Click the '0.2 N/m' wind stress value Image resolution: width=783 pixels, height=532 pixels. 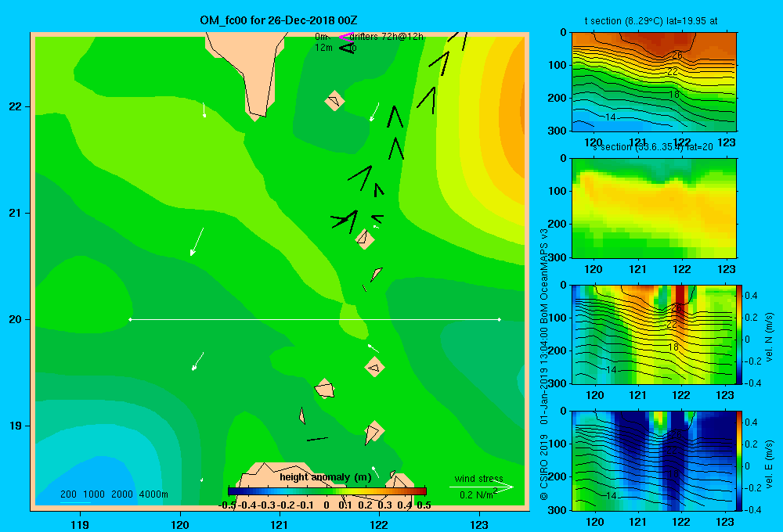(476, 495)
